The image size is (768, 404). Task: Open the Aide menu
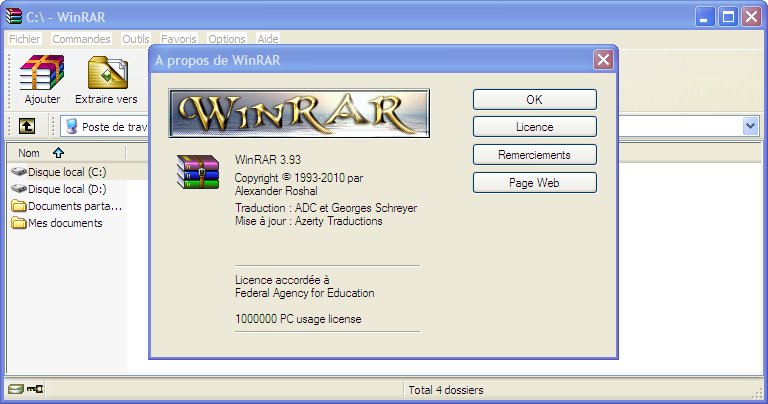[268, 39]
